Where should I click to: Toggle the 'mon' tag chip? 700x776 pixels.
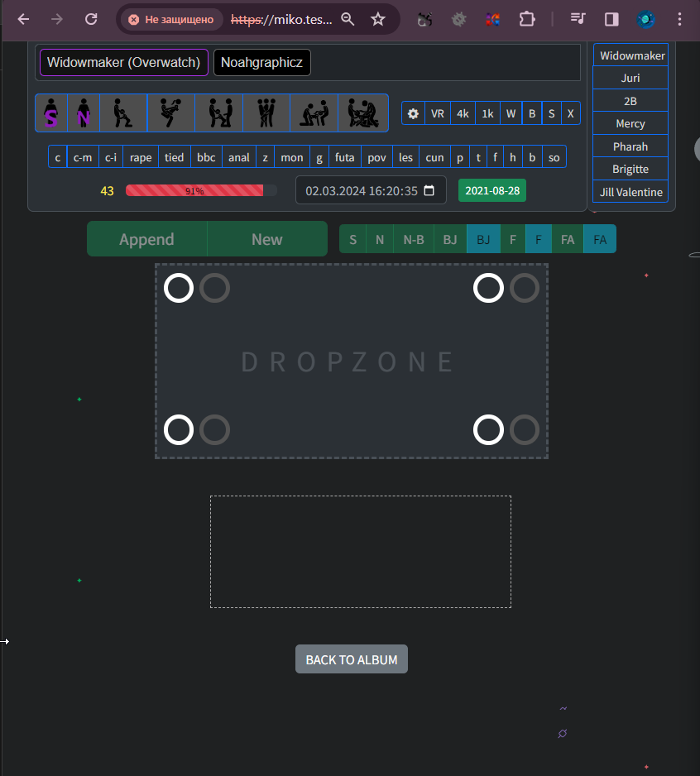[x=291, y=157]
